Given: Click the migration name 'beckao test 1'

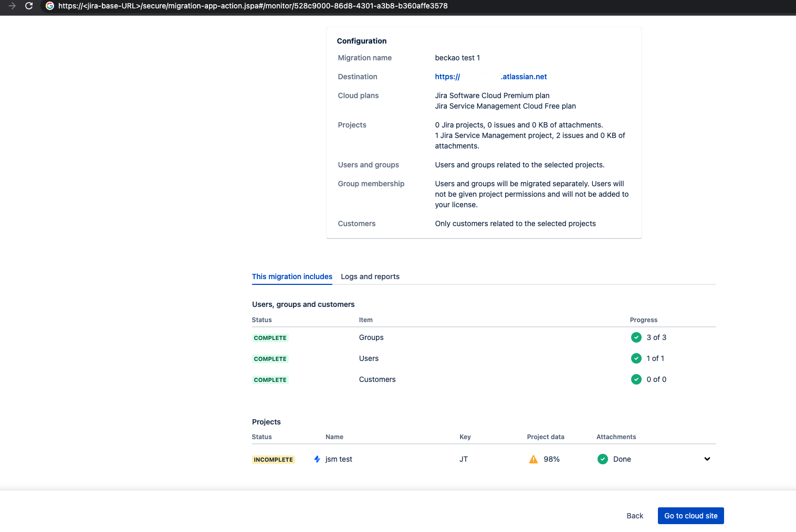Looking at the screenshot, I should tap(457, 58).
